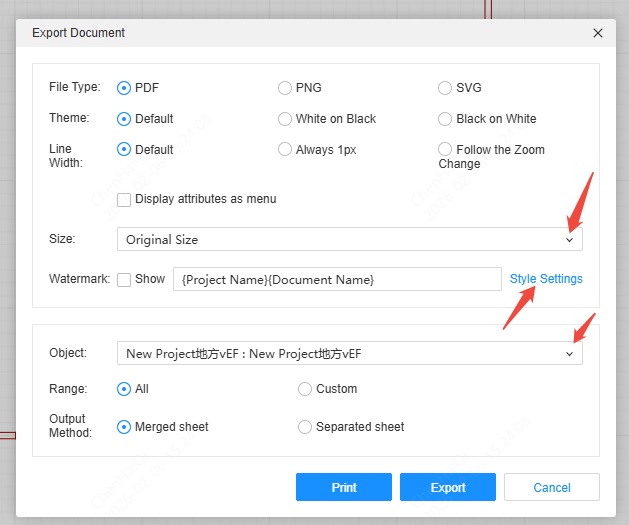Close the Export Document dialog
This screenshot has height=525, width=629.
(598, 33)
